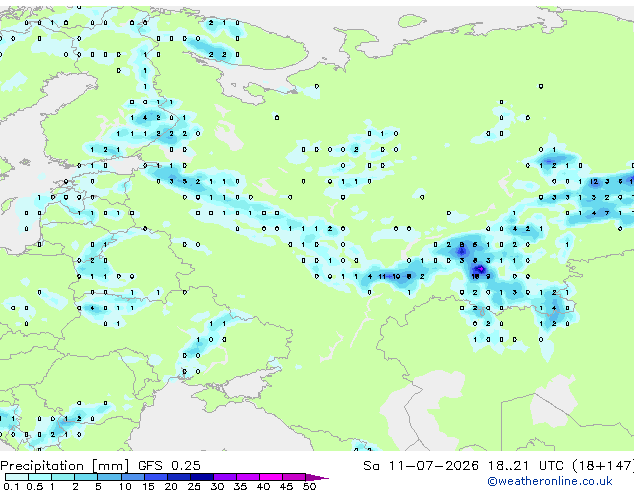Click the 25 to 30 mm legend swatch
Image resolution: width=634 pixels, height=490 pixels.
click(201, 477)
